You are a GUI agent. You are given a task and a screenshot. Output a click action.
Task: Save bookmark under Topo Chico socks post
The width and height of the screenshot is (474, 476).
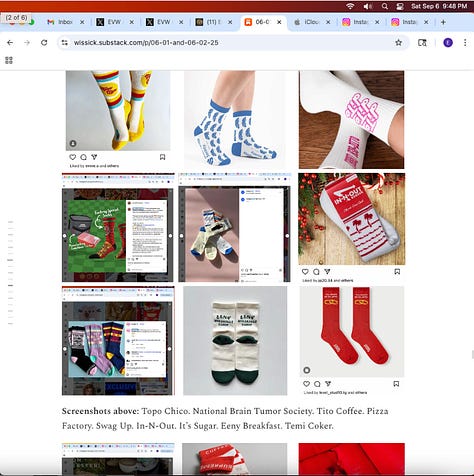[162, 157]
